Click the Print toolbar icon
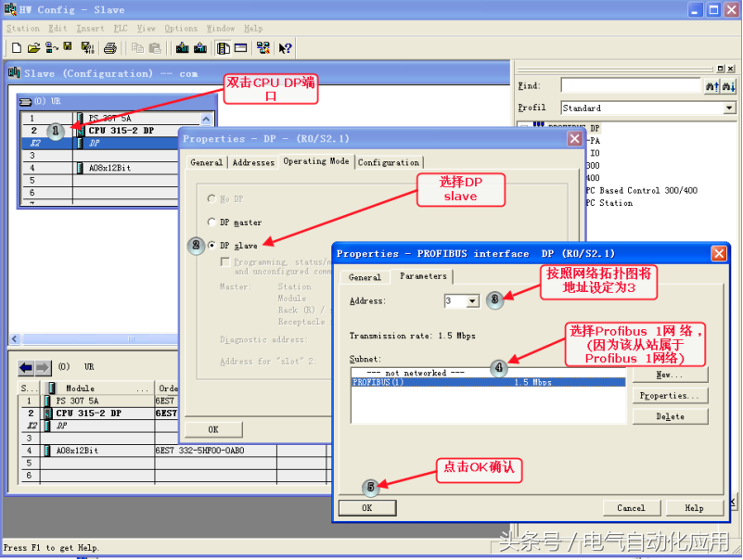 point(110,48)
